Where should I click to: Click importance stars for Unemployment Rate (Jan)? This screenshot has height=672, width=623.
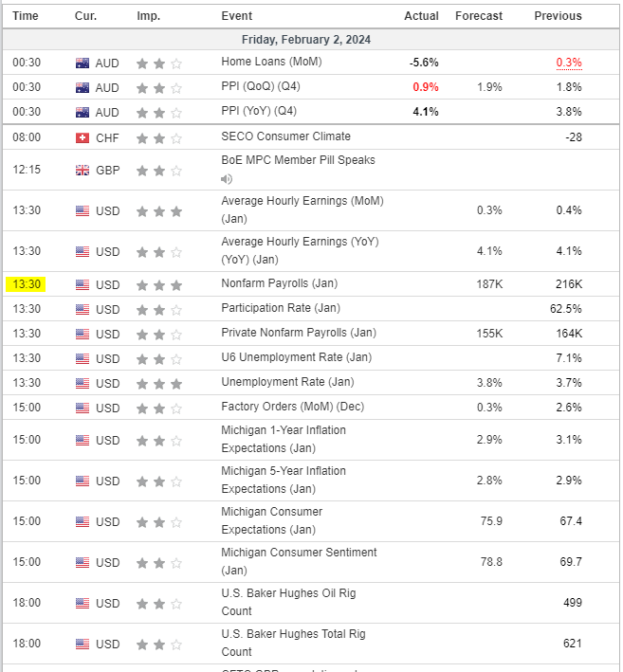pyautogui.click(x=159, y=383)
